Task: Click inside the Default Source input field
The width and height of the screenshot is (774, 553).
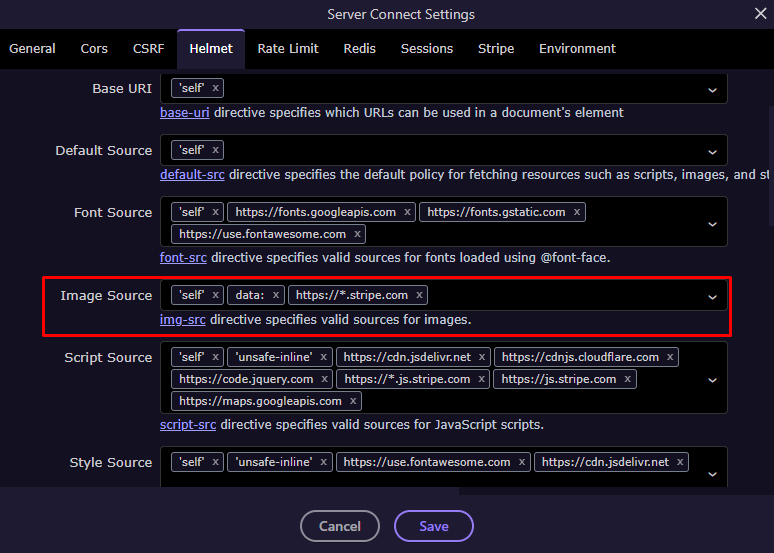Action: pyautogui.click(x=460, y=150)
